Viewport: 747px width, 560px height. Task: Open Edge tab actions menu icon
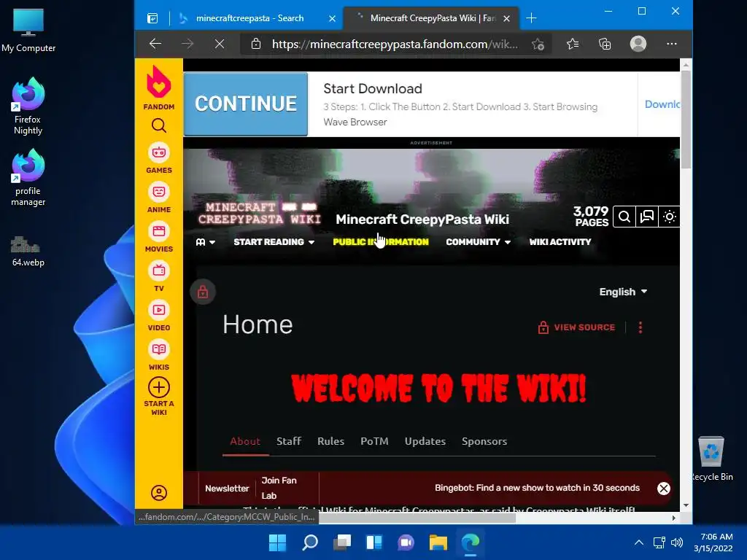click(x=152, y=18)
